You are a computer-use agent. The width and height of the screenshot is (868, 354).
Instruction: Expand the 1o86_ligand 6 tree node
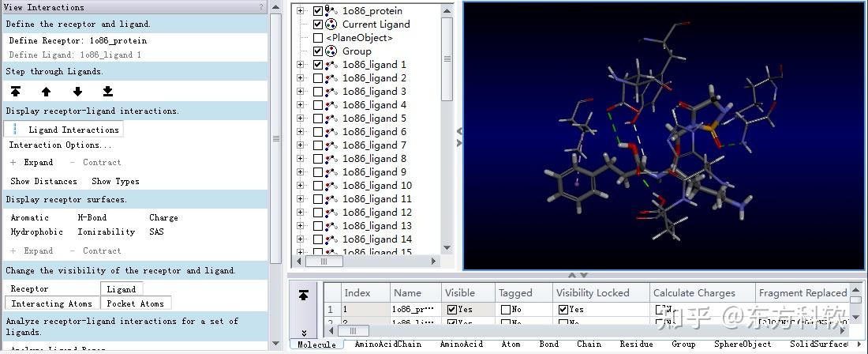point(300,132)
